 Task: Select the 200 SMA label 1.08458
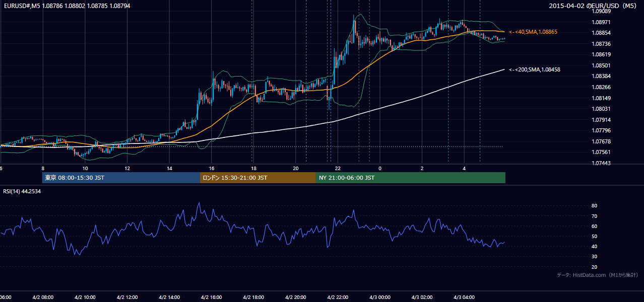tap(535, 69)
